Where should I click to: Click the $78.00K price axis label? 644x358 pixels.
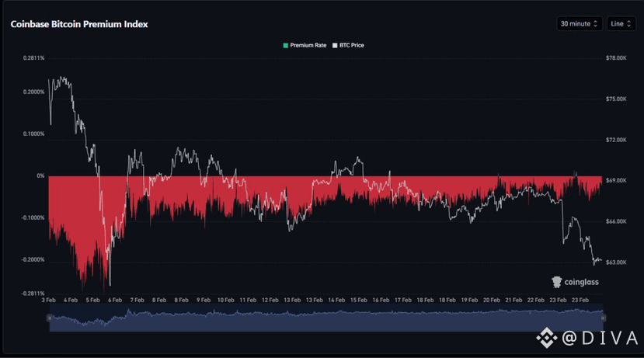[616, 58]
